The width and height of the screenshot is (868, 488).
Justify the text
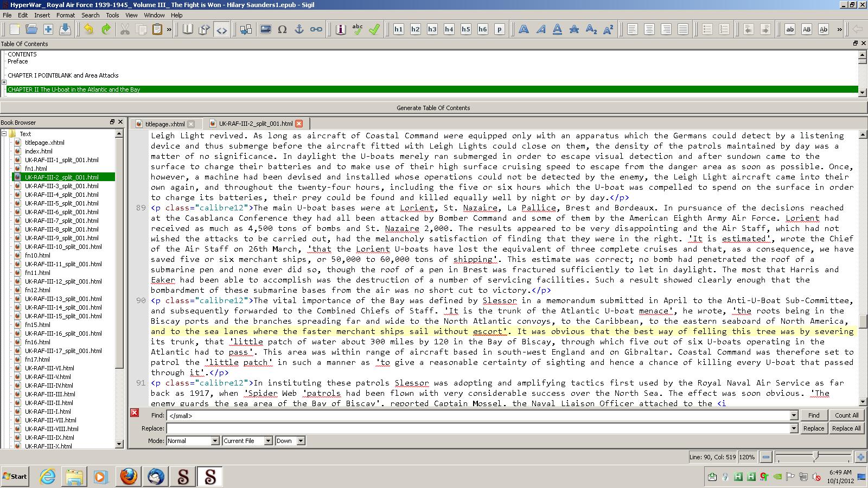[683, 29]
